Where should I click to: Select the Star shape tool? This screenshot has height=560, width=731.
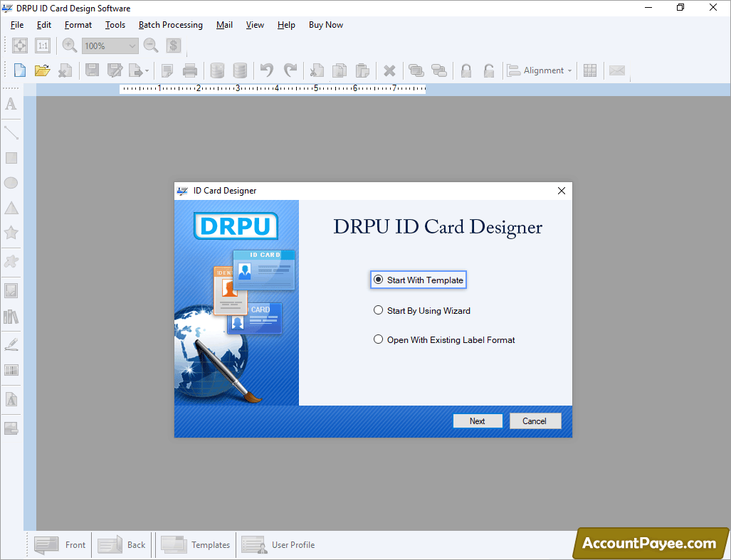[11, 233]
